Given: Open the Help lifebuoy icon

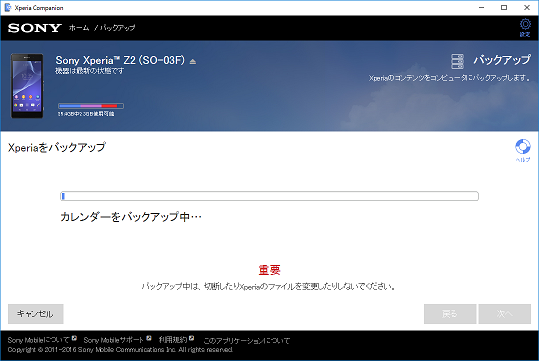Looking at the screenshot, I should click(522, 147).
